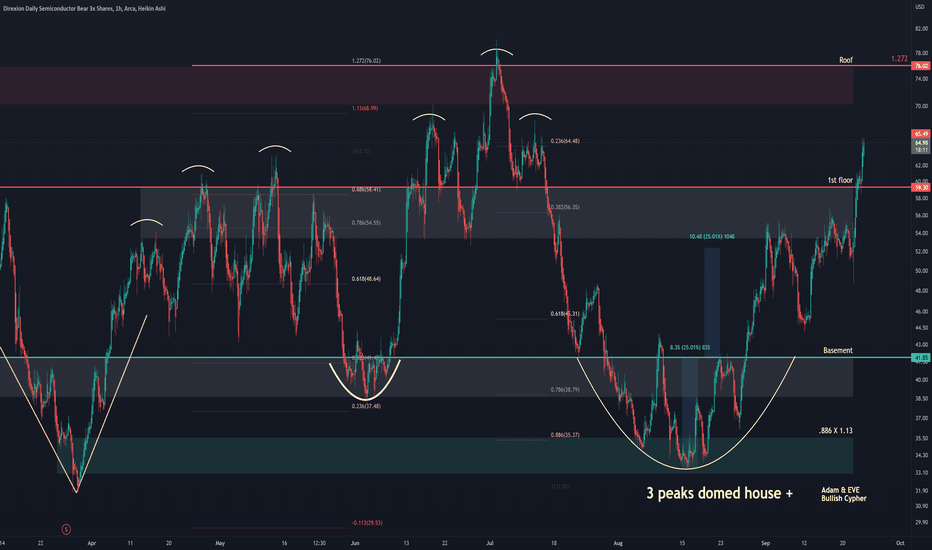Screen dimensions: 932x550
Task: Select the red '1.272' label
Action: coord(899,58)
